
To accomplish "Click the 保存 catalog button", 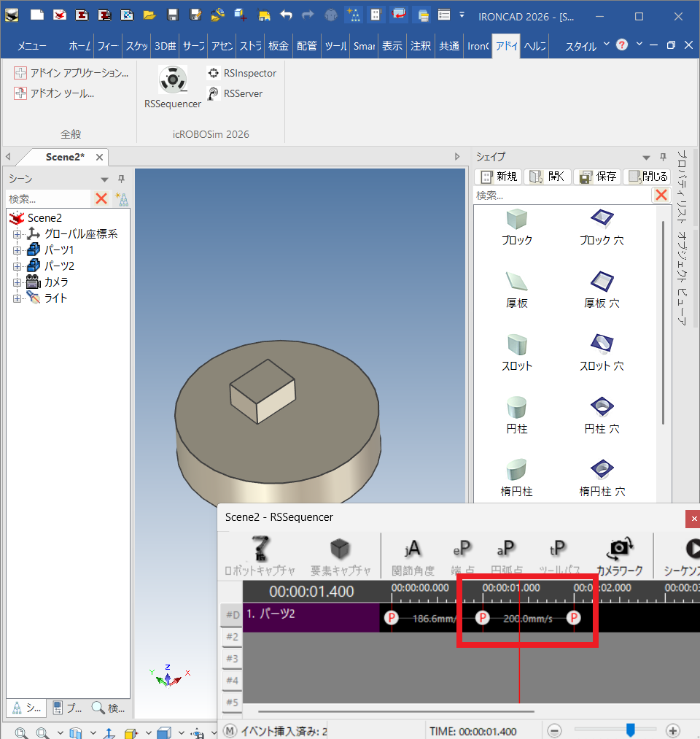I will pos(598,177).
